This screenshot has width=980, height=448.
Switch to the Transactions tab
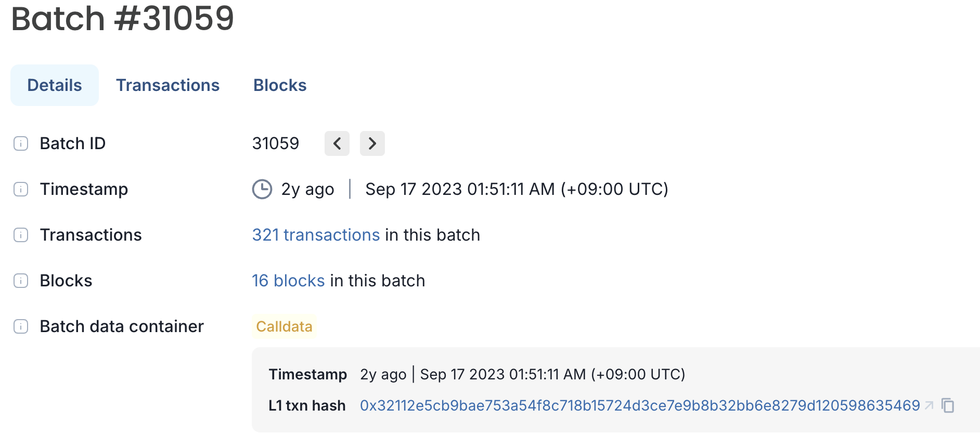pos(167,85)
